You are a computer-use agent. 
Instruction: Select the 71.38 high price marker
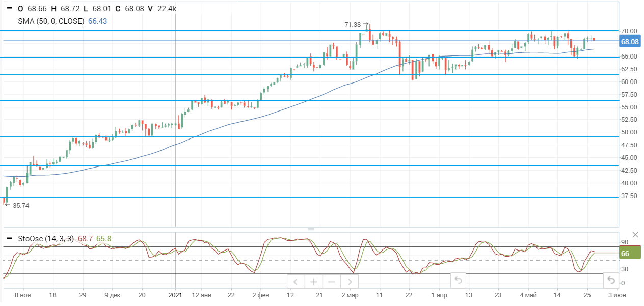coord(353,24)
